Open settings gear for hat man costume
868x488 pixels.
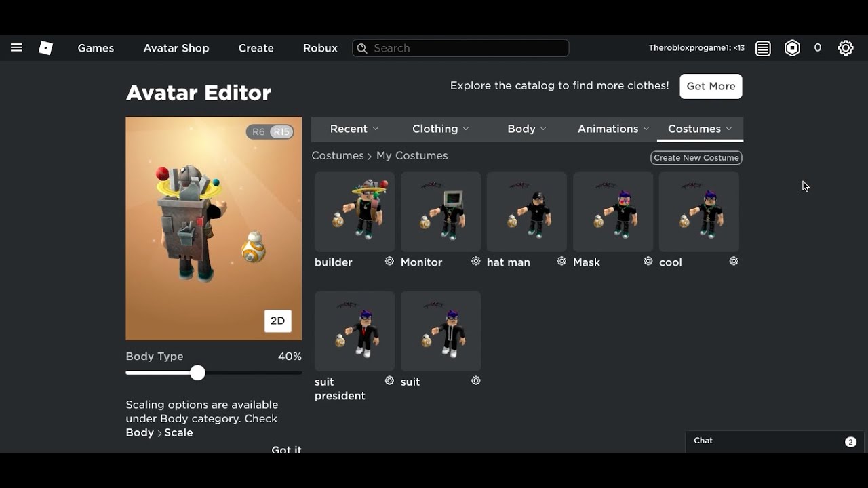tap(561, 261)
